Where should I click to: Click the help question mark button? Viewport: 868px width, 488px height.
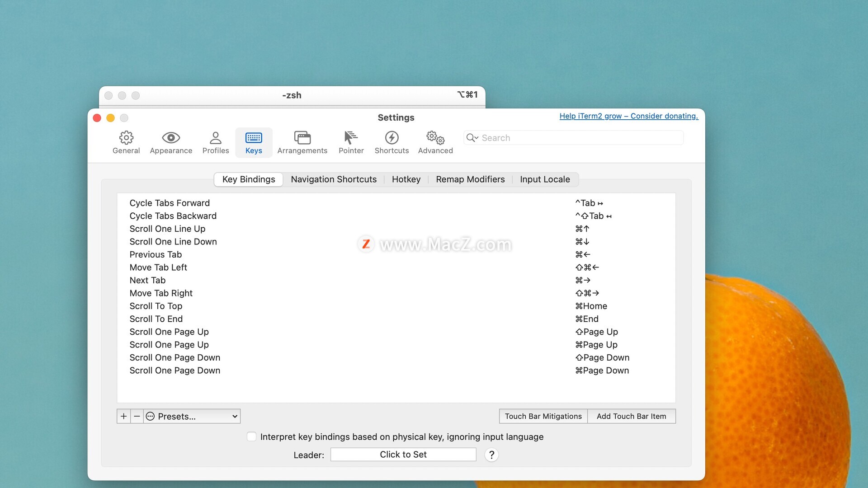(491, 455)
